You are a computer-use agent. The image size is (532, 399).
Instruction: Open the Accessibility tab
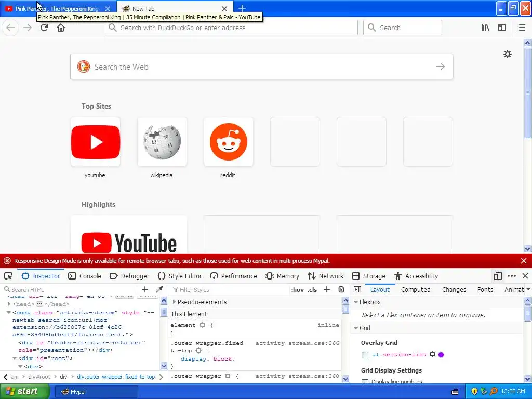pos(416,276)
